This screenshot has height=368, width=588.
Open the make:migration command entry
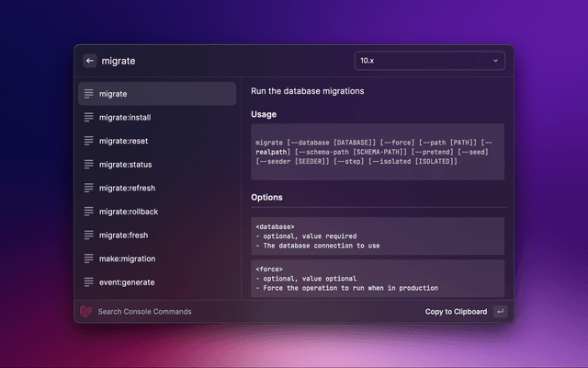[x=156, y=259]
